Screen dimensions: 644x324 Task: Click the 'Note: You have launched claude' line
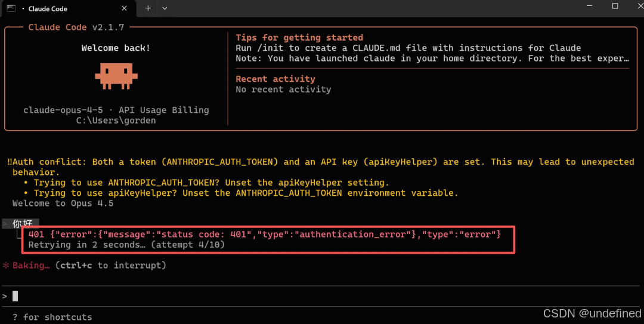point(432,58)
